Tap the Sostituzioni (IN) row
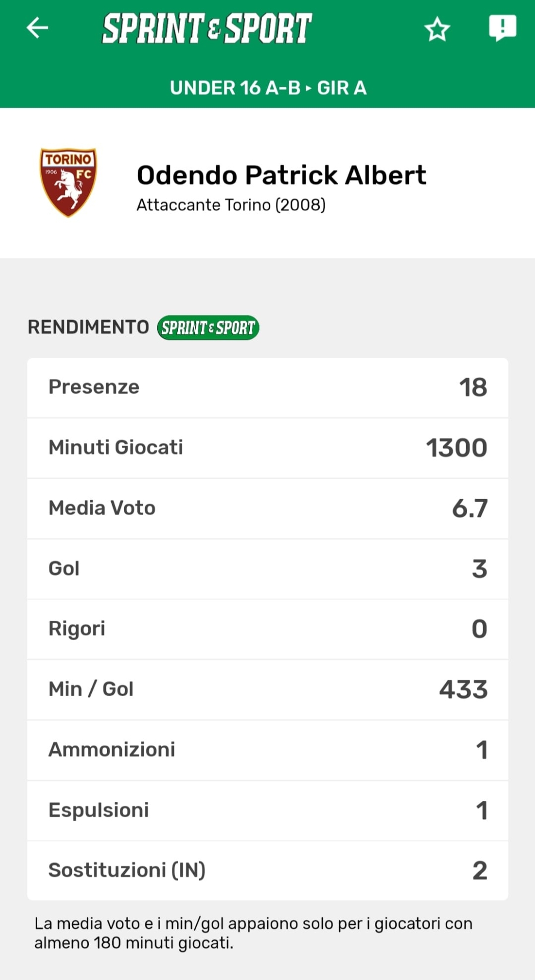This screenshot has width=535, height=980. point(268,870)
